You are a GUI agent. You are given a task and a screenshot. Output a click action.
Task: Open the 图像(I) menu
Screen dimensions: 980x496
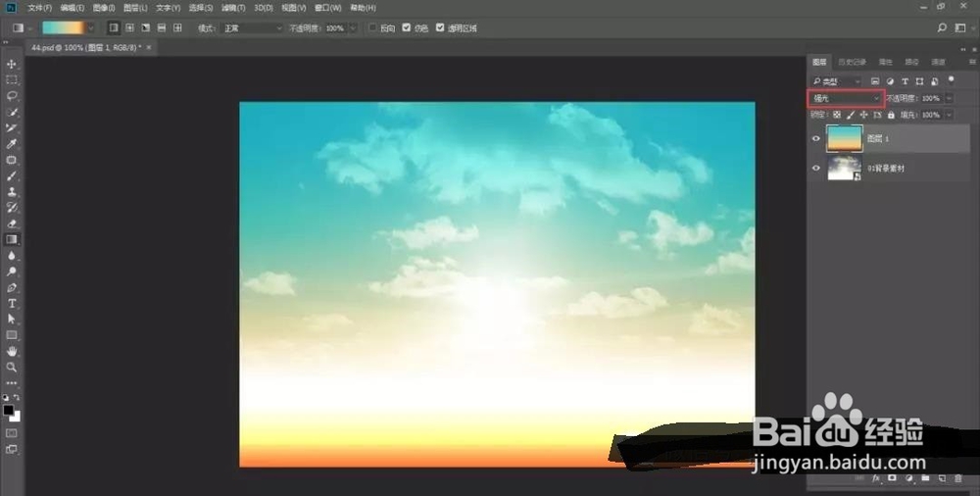(x=103, y=8)
